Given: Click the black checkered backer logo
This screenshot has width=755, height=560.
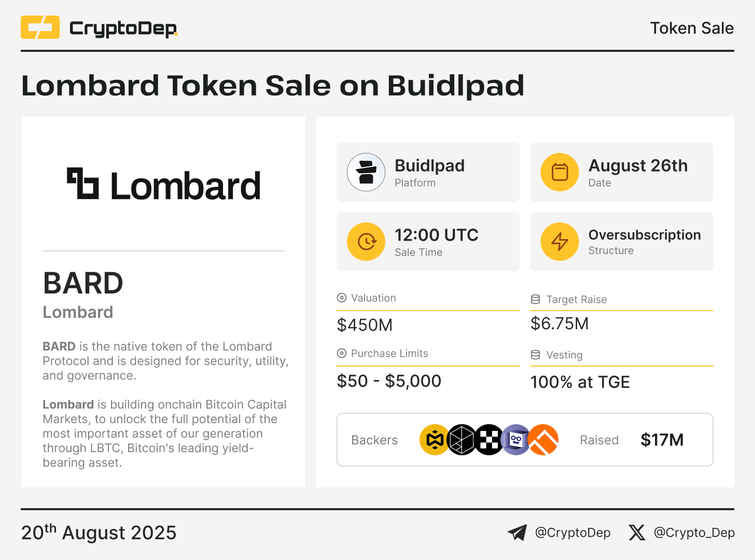Looking at the screenshot, I should click(488, 440).
